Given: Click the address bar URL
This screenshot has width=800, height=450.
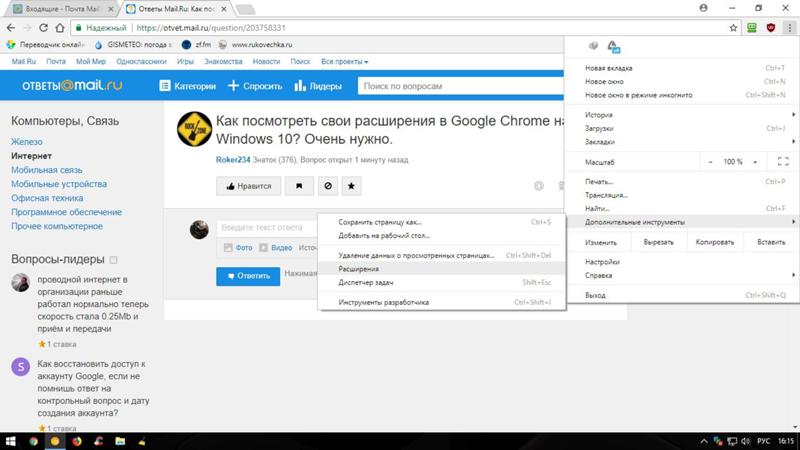Looking at the screenshot, I should coord(211,28).
